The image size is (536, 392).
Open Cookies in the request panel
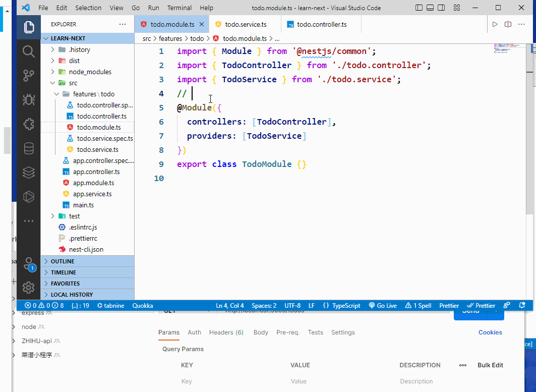pyautogui.click(x=490, y=332)
